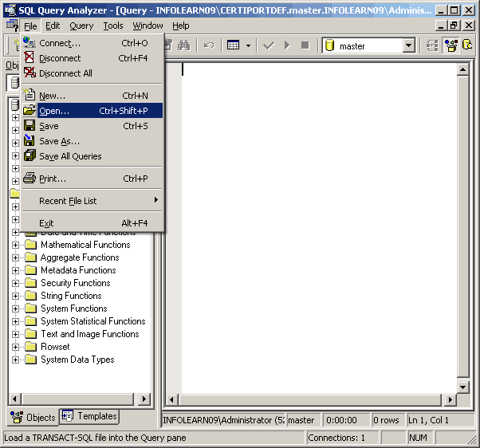Click the query editor scroll-up arrow
480x448 pixels.
pyautogui.click(x=462, y=70)
